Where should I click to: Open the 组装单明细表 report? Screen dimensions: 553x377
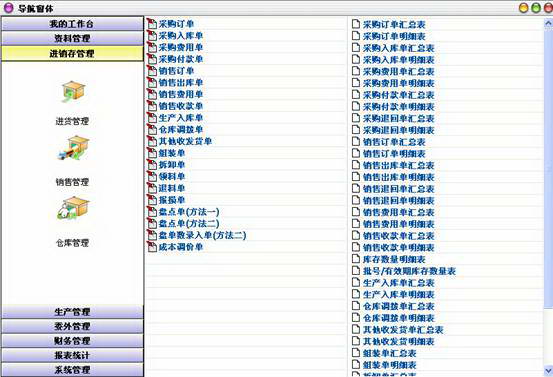[x=390, y=365]
